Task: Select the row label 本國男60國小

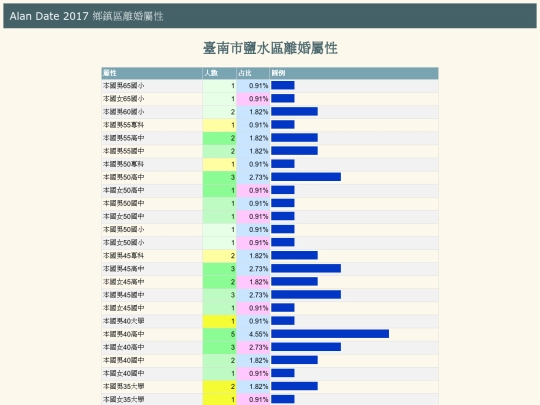Action: pyautogui.click(x=124, y=112)
